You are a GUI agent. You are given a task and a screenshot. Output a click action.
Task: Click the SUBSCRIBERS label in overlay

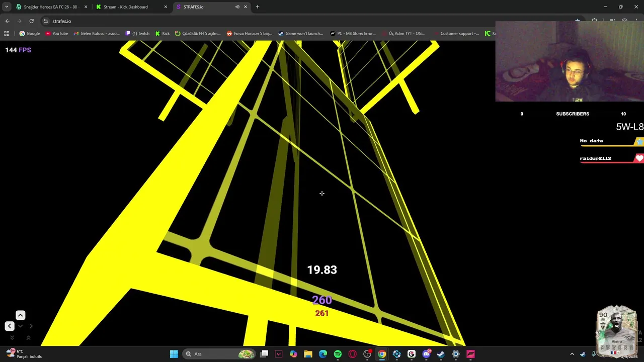pyautogui.click(x=573, y=114)
